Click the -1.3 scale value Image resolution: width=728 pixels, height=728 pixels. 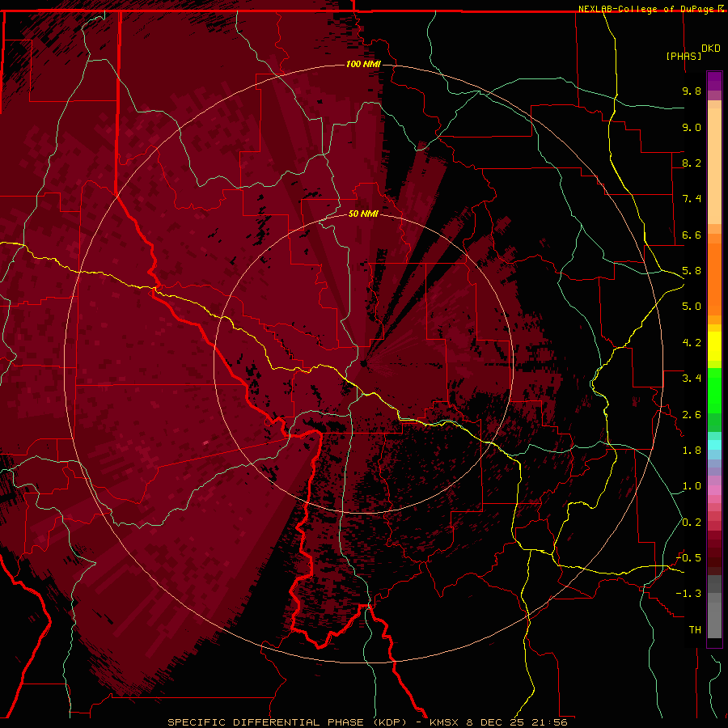coord(689,594)
